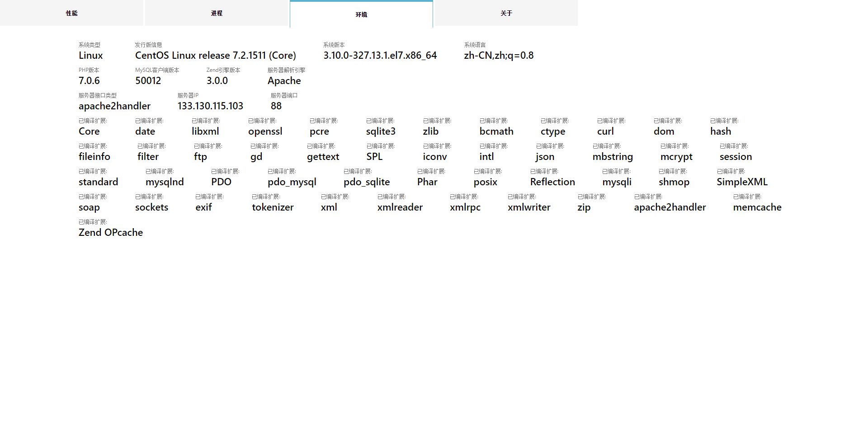868x436 pixels.
Task: Click the xmlreader extension entry
Action: click(x=400, y=207)
